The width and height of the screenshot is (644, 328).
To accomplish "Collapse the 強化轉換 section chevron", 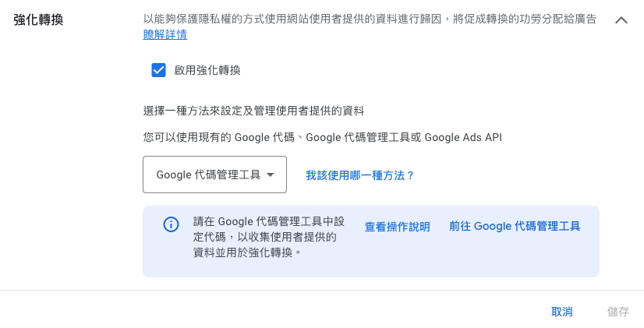I will click(621, 20).
